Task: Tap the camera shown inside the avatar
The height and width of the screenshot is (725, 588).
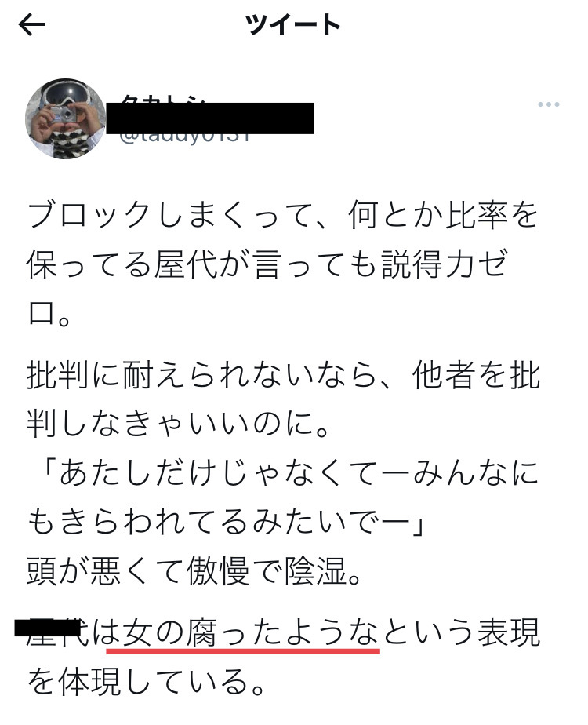Action: (64, 113)
